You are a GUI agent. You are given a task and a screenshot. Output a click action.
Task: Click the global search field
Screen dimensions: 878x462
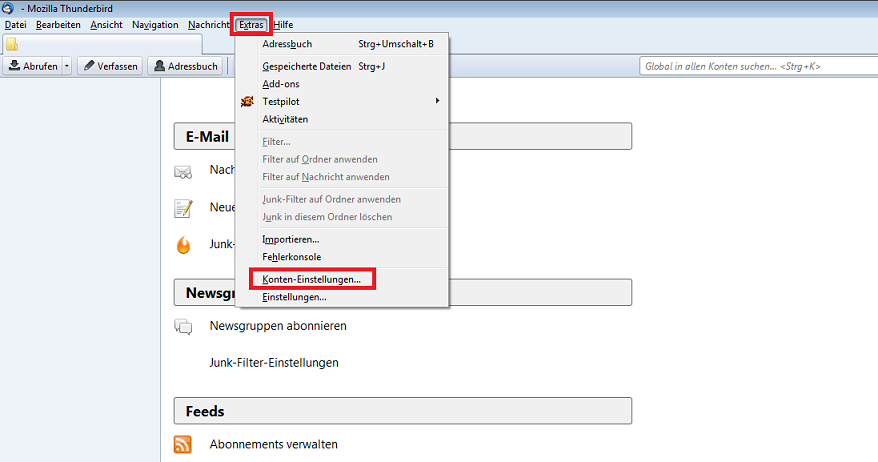(759, 66)
